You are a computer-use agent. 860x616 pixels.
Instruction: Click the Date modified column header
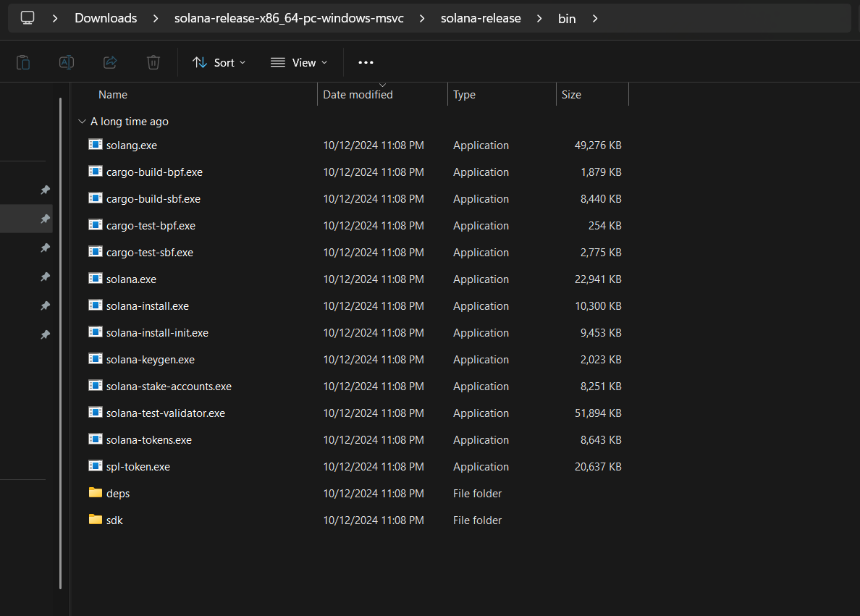point(358,95)
